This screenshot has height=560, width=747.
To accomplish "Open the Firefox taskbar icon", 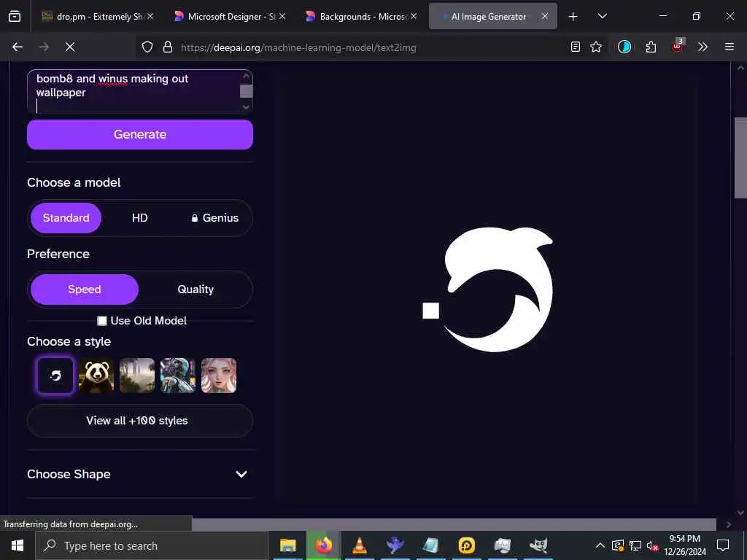I will (323, 545).
